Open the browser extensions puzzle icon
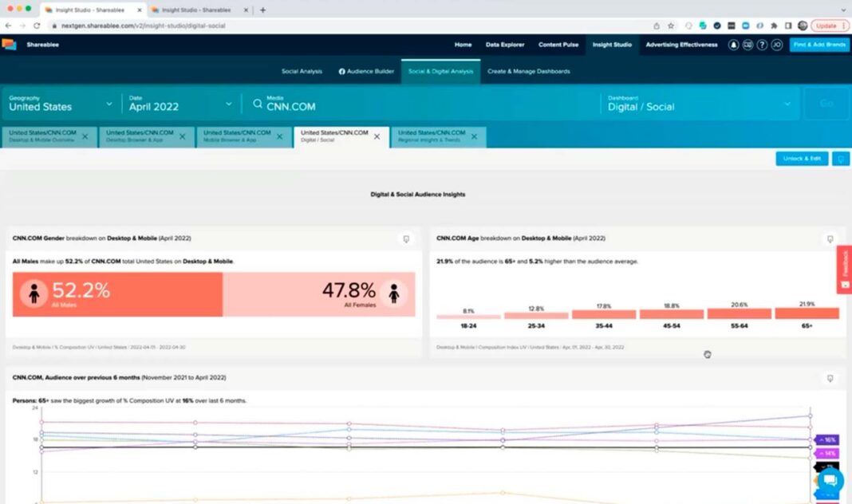Screen dimensions: 852x504 coord(774,26)
